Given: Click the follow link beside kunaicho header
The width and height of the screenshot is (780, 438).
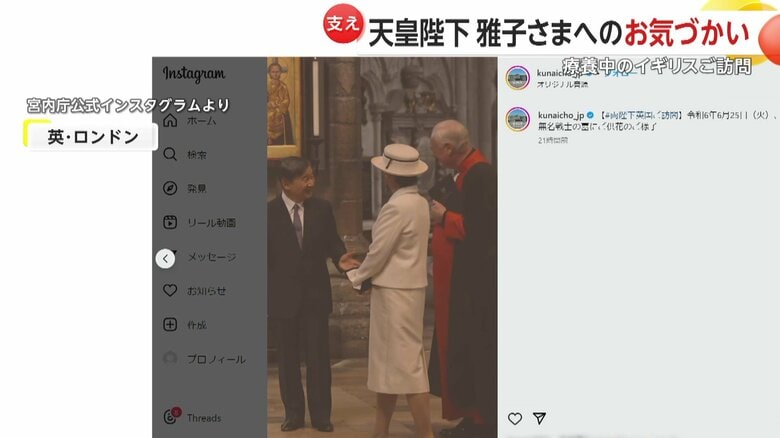Looking at the screenshot, I should coord(621,73).
